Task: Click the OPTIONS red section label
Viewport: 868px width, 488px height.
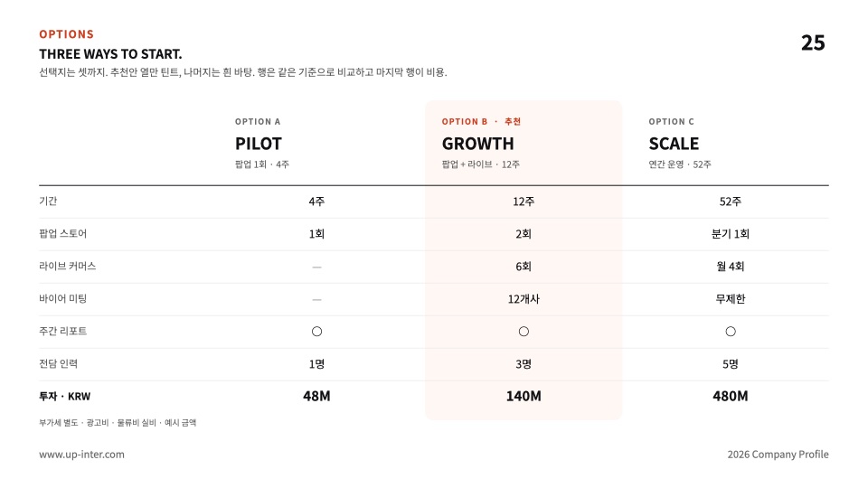Action: [66, 34]
